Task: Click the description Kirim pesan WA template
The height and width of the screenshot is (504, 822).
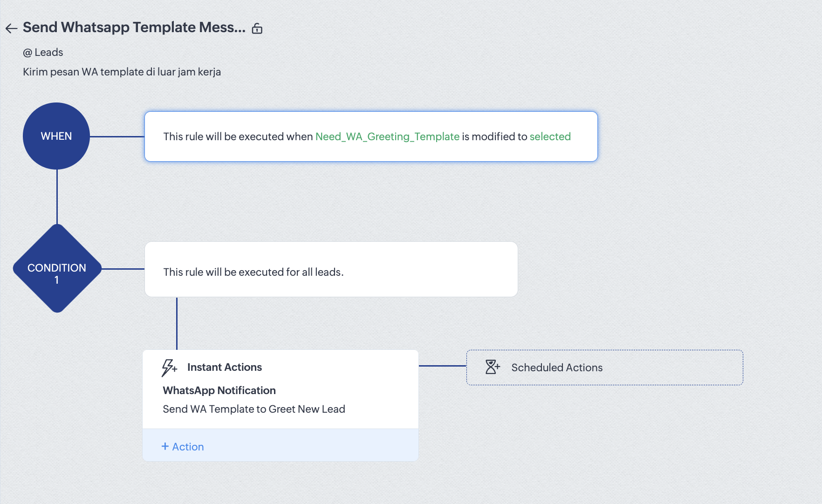Action: point(122,72)
